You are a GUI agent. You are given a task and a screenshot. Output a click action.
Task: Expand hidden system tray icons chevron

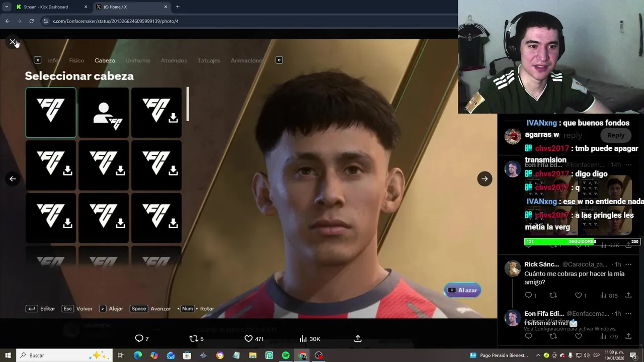538,355
